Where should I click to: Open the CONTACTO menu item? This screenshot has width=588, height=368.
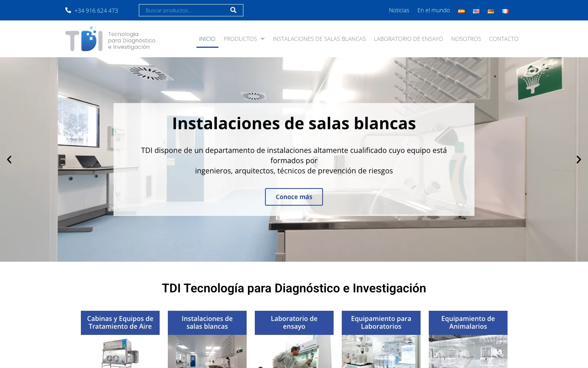coord(504,39)
